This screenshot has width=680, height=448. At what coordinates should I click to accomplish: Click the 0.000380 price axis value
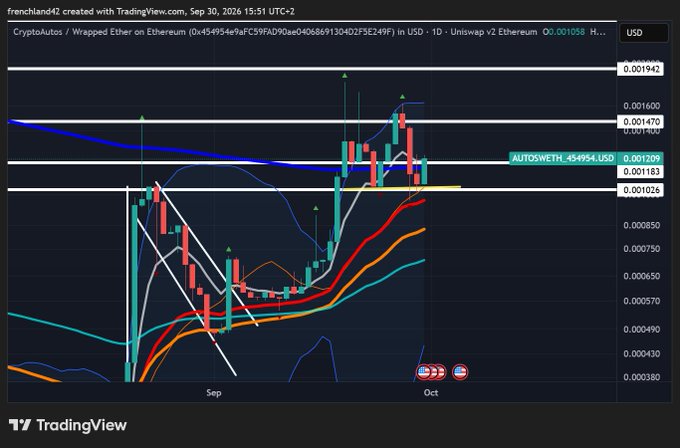pos(641,377)
